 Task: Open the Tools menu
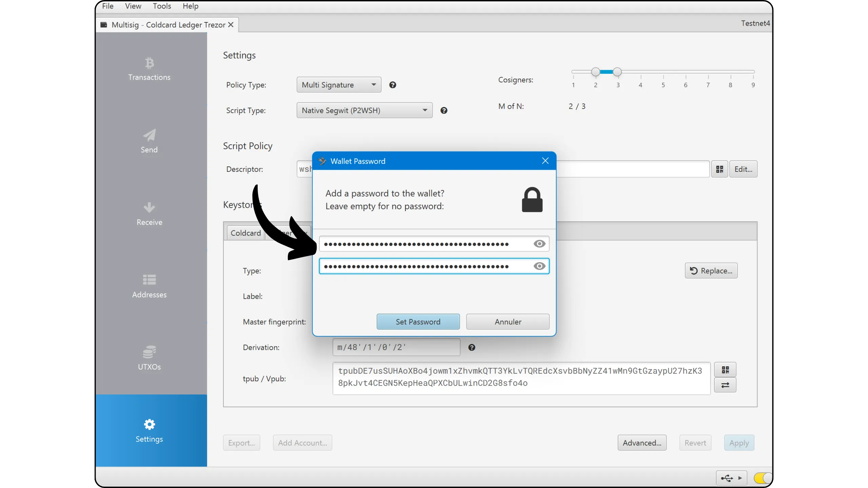(x=162, y=6)
